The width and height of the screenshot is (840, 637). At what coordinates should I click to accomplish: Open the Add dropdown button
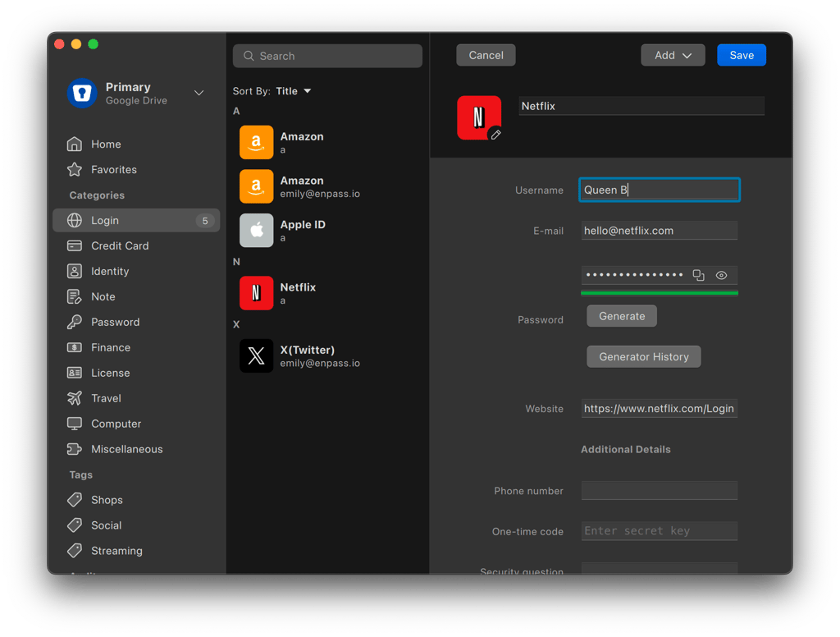click(x=673, y=55)
